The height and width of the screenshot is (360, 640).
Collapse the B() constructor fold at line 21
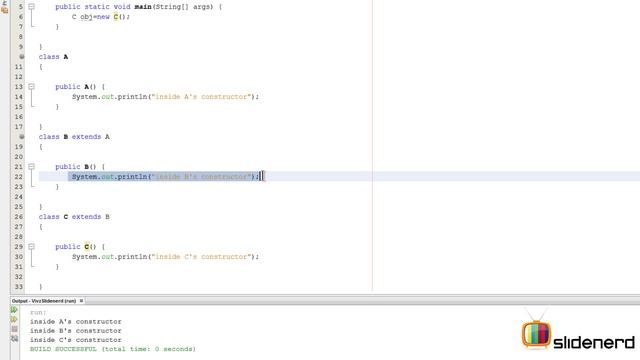(31, 167)
